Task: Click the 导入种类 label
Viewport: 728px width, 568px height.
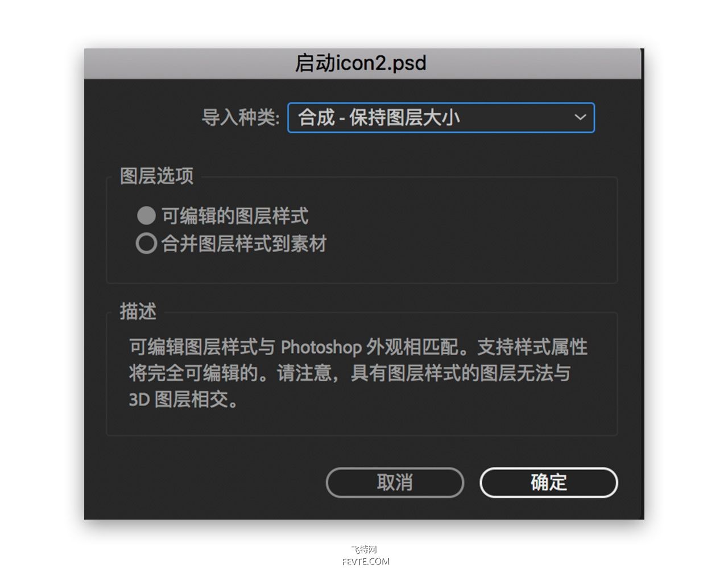Action: click(x=241, y=118)
